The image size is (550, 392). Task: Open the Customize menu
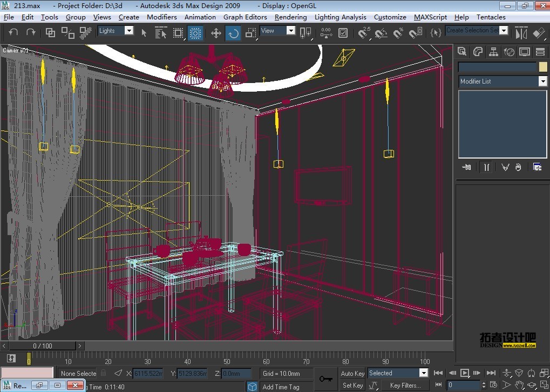coord(390,17)
